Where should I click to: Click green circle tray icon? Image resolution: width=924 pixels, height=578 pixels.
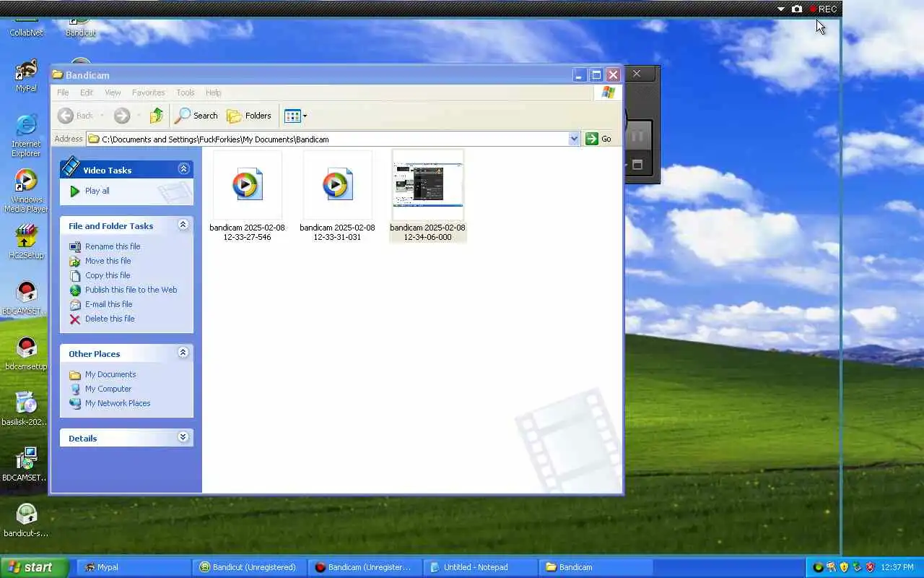click(x=818, y=567)
